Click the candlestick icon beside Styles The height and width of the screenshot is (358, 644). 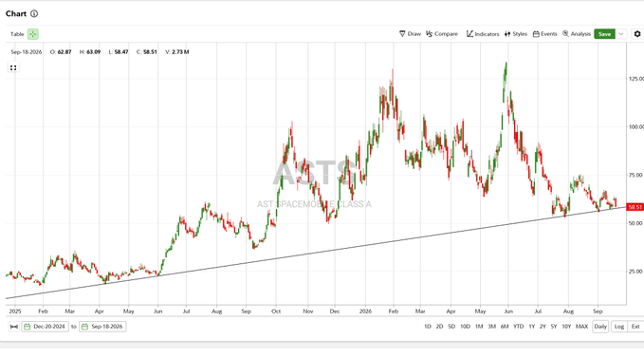click(x=507, y=33)
